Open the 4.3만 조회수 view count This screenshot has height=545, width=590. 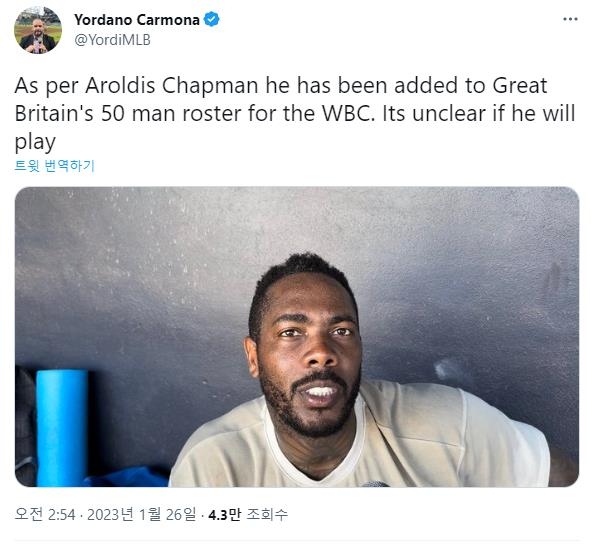pos(248,515)
